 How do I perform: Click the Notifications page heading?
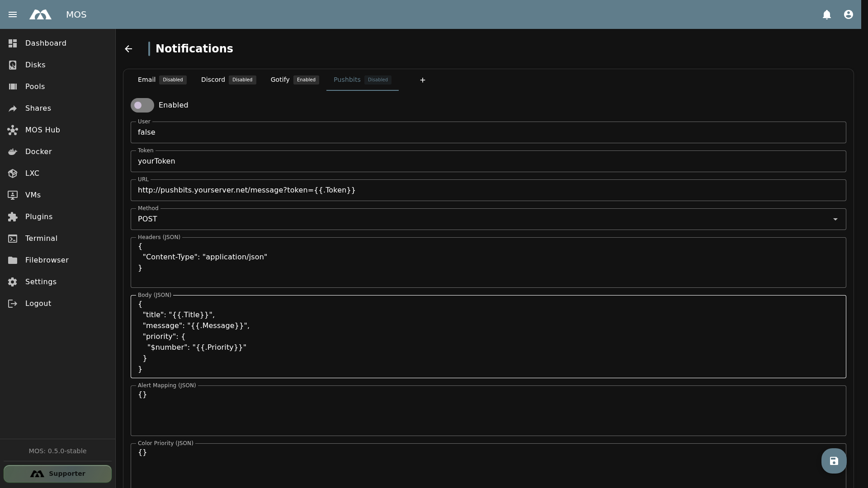tap(194, 49)
